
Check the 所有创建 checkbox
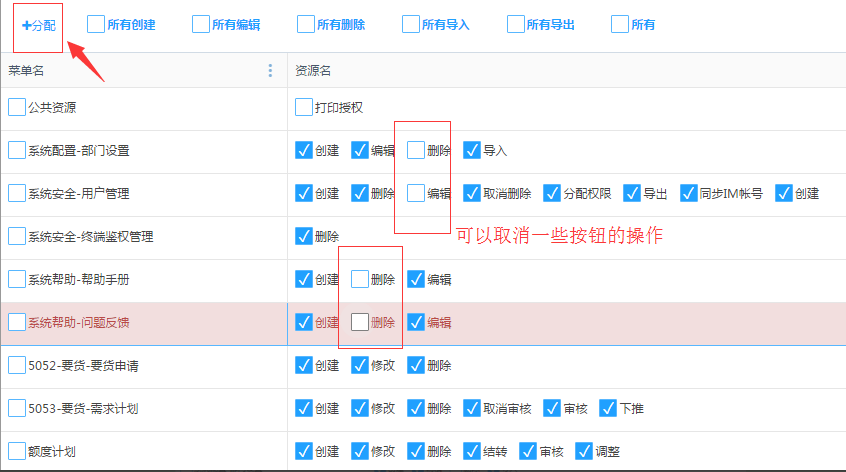pyautogui.click(x=96, y=25)
